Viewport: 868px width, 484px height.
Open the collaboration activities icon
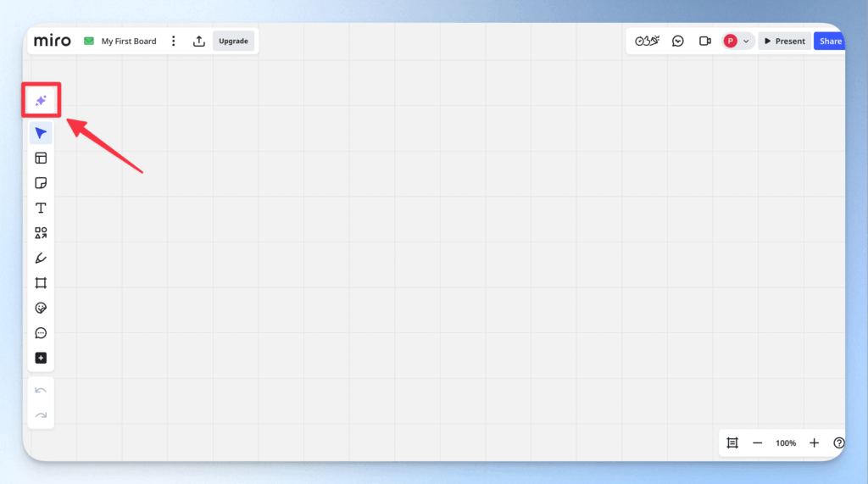[x=647, y=41]
